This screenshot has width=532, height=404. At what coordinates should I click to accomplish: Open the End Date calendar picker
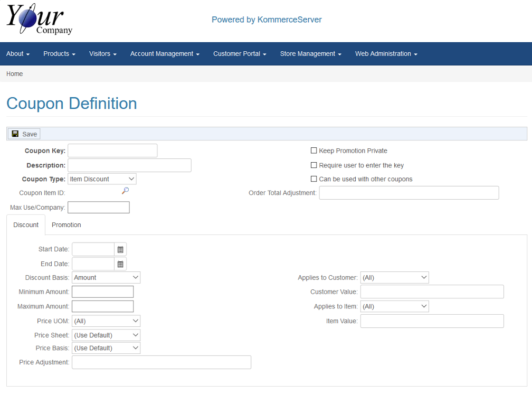(120, 264)
